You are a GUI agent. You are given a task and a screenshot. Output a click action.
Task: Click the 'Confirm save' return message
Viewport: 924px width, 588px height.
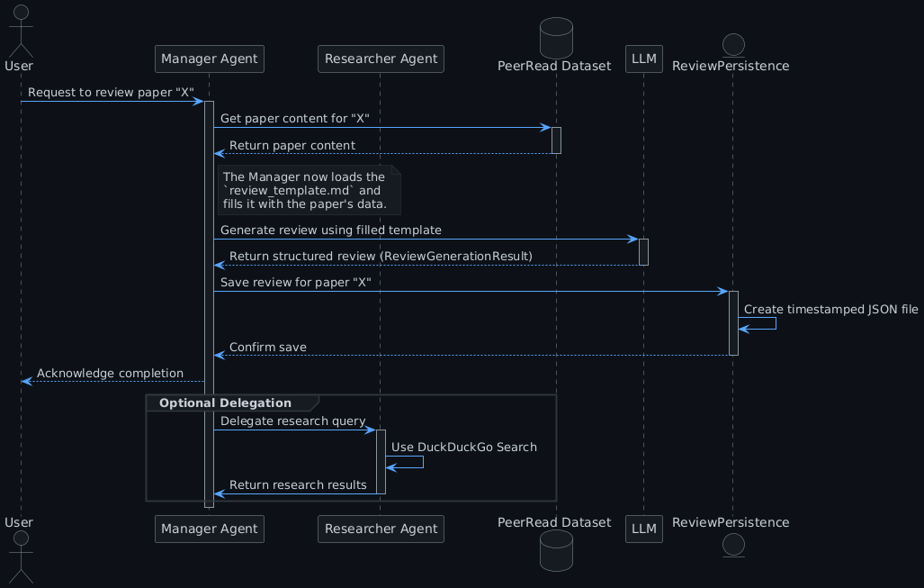[267, 348]
